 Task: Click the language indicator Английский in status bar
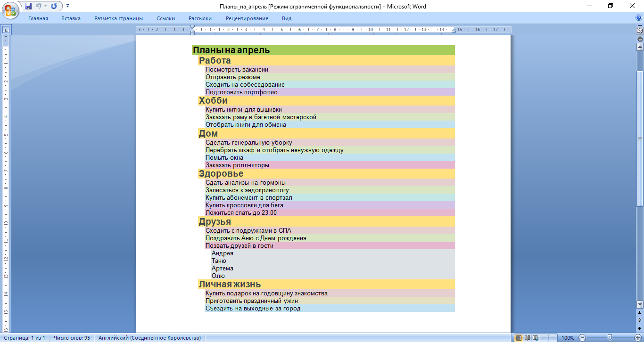(149, 338)
